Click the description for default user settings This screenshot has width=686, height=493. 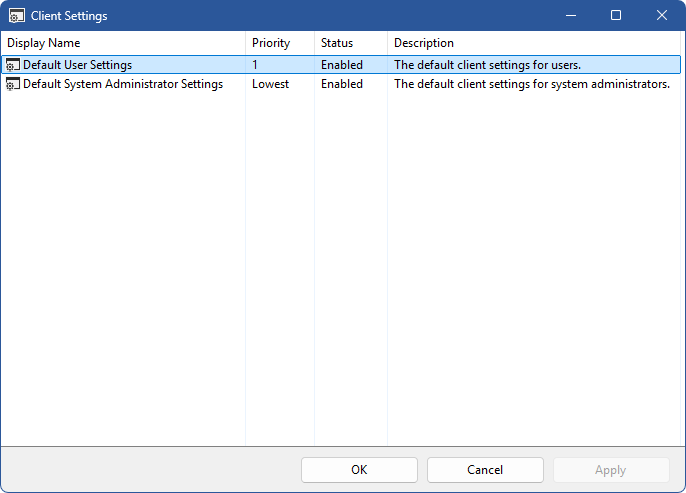click(487, 65)
